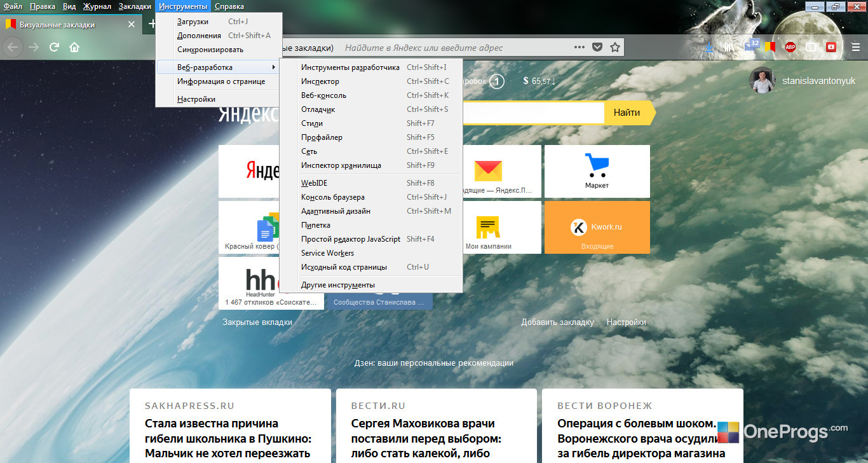Open Настройки from the Инструменты menu
868x463 pixels.
217,99
